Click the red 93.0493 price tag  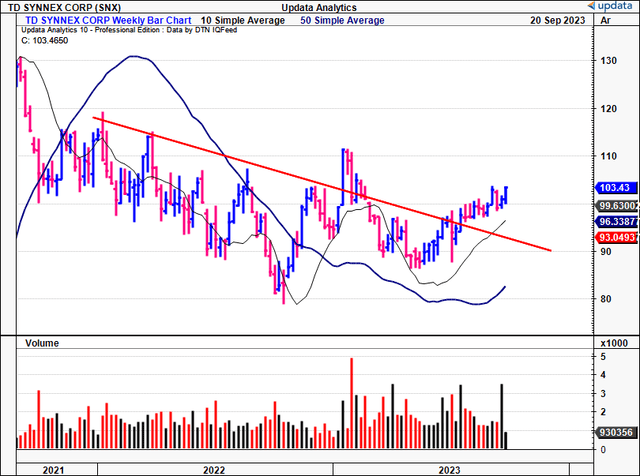[616, 237]
